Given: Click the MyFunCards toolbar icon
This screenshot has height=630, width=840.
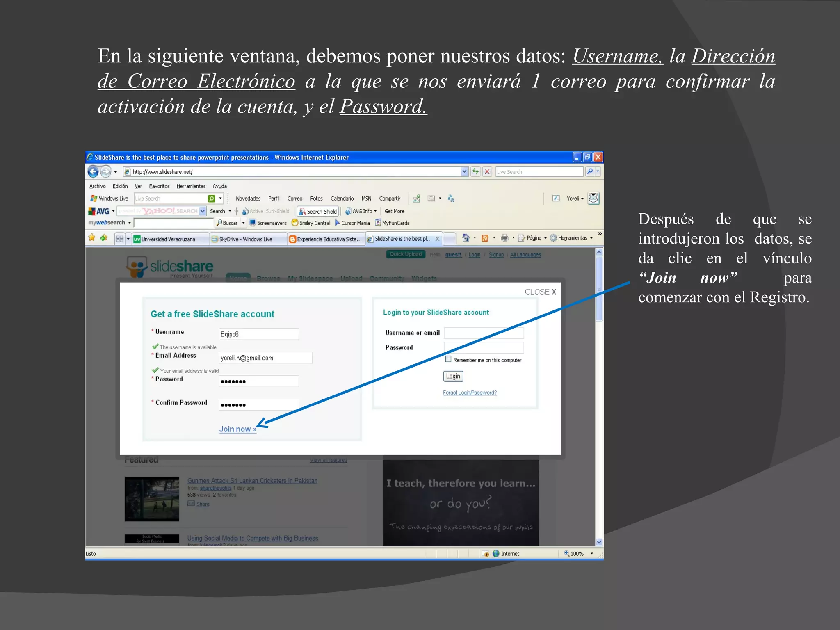Looking at the screenshot, I should tap(378, 223).
